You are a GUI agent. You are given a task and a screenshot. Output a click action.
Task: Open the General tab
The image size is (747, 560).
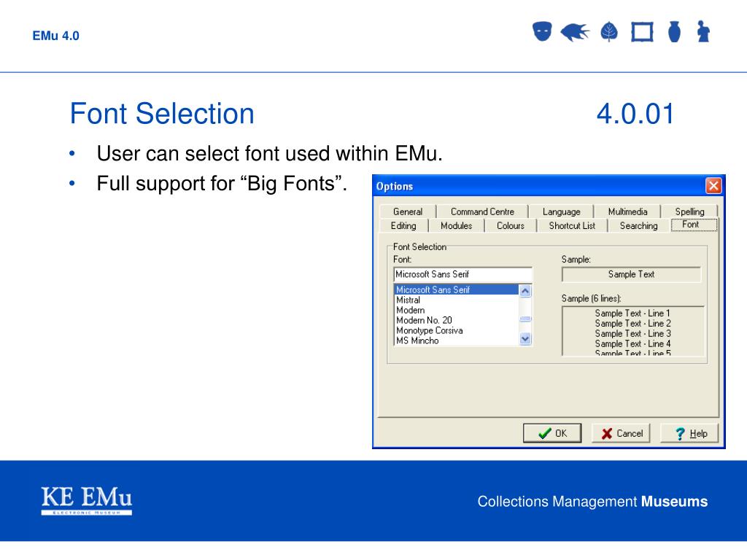click(x=408, y=211)
